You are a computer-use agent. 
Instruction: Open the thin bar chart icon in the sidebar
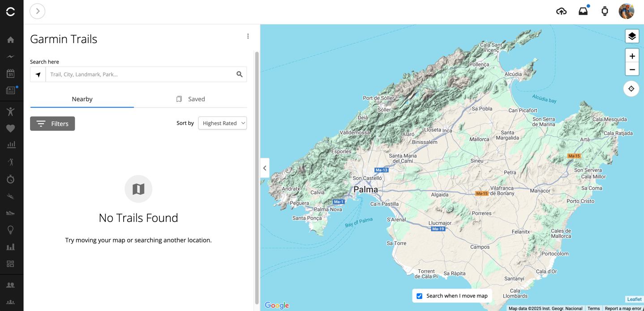pos(11,145)
